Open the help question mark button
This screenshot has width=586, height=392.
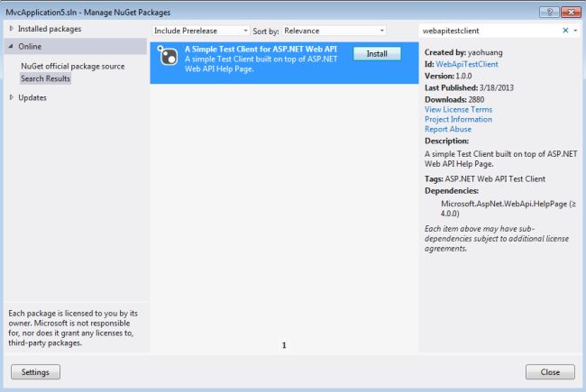[x=549, y=13]
